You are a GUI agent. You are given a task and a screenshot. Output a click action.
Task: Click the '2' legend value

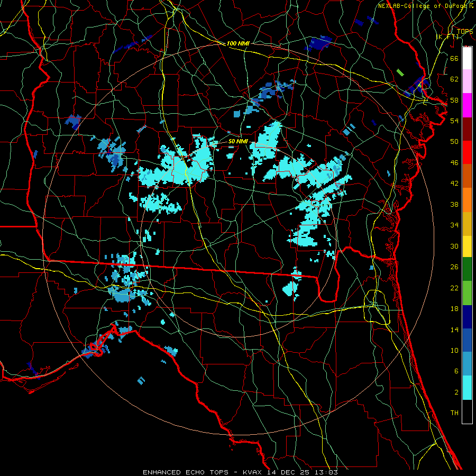(456, 392)
